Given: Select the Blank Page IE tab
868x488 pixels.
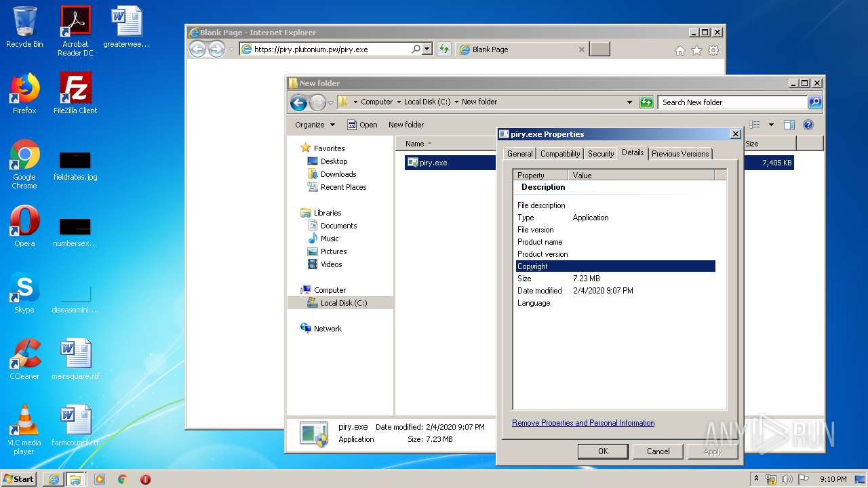Looking at the screenshot, I should coord(521,49).
